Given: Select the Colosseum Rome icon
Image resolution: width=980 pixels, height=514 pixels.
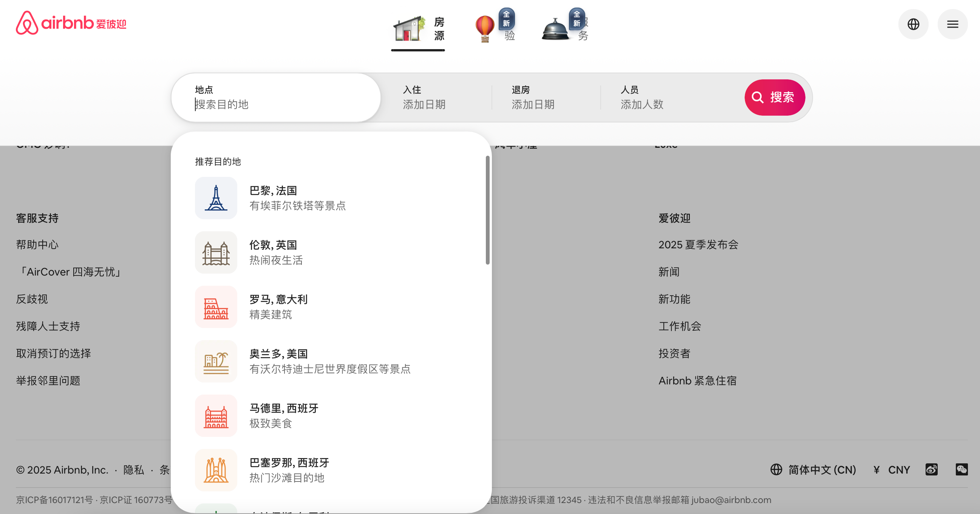Looking at the screenshot, I should [x=216, y=307].
